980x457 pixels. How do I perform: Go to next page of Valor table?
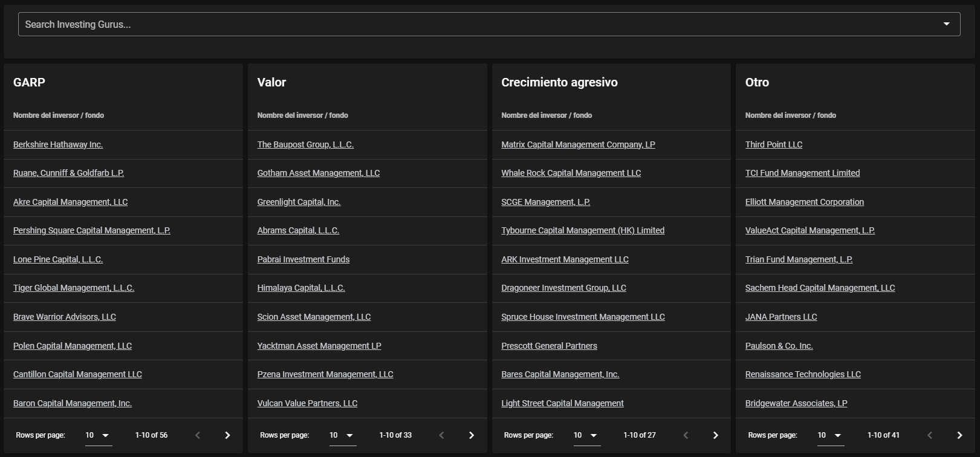tap(472, 435)
